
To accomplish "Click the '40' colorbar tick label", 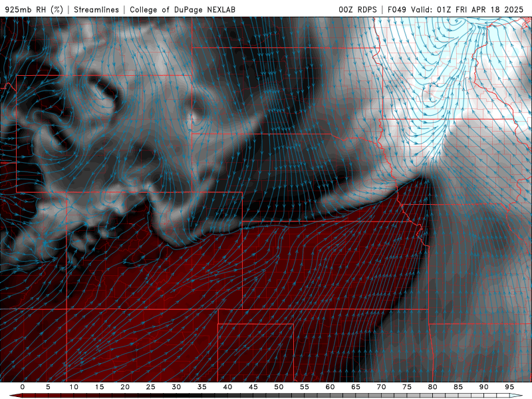I will click(227, 387).
